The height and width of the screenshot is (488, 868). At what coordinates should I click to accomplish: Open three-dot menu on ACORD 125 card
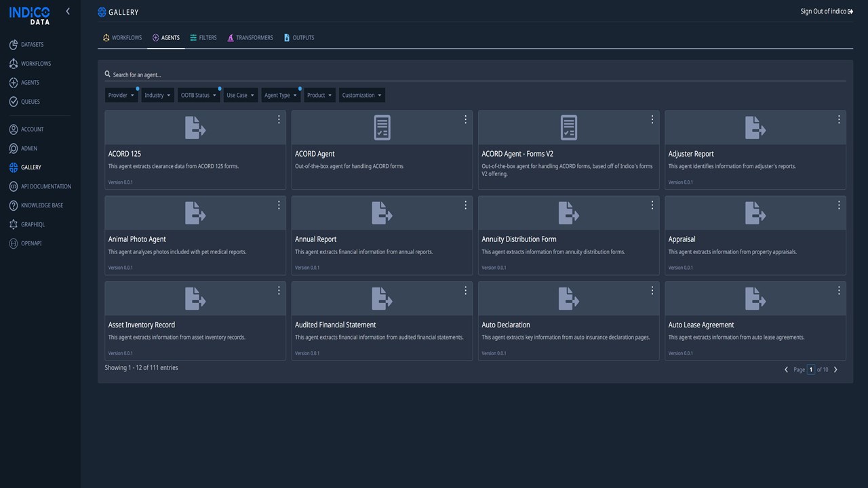pos(279,119)
